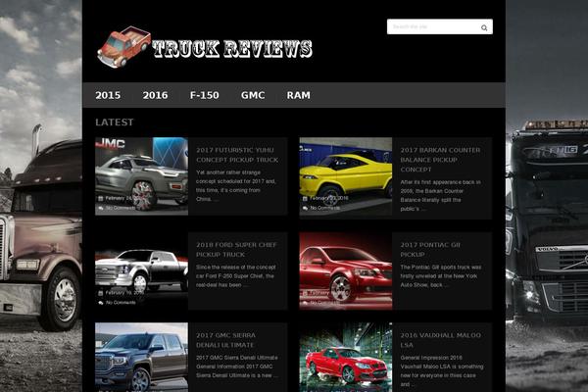Open 2018 Ford Super Chief Pickup Truck article
Screen dimensions: 588x392
[x=236, y=250]
